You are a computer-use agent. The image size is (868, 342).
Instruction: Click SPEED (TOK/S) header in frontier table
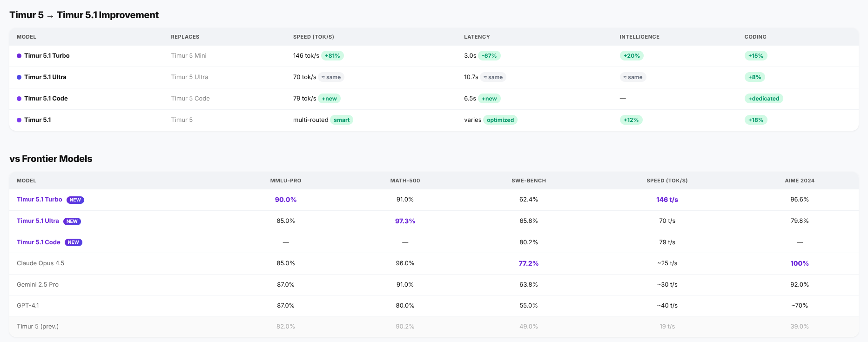pyautogui.click(x=667, y=181)
